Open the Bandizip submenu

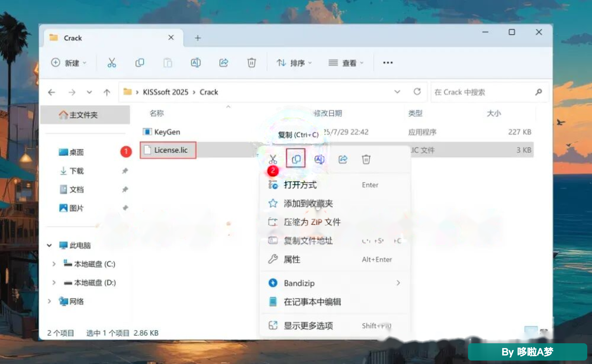[x=335, y=283]
